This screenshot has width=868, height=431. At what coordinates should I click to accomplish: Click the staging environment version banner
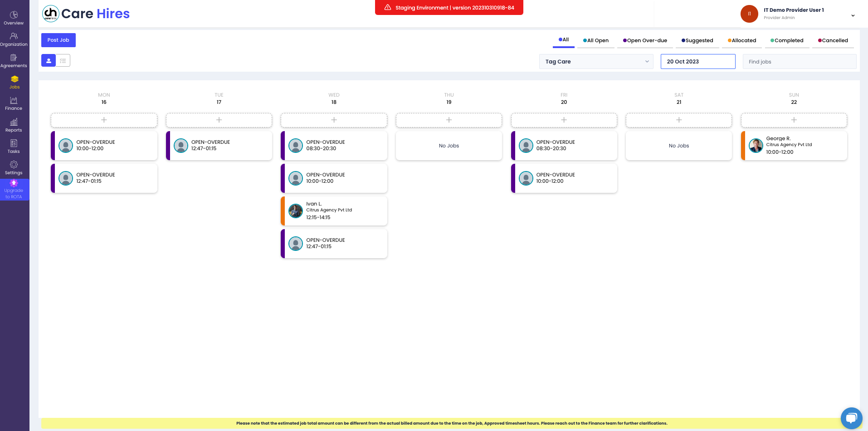(449, 8)
